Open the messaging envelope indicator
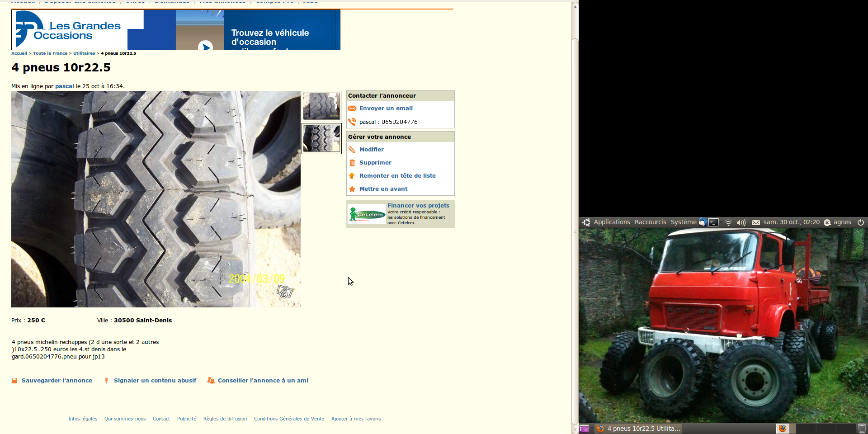The height and width of the screenshot is (434, 868). tap(755, 222)
